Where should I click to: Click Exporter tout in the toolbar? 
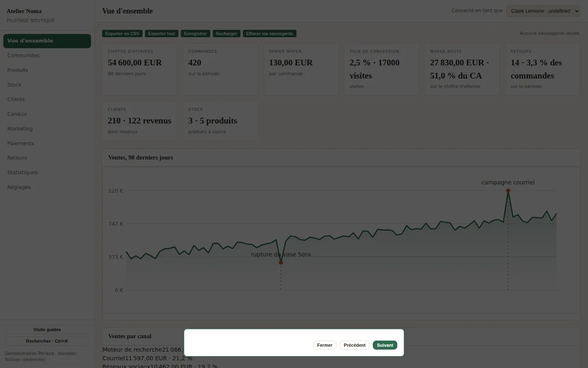(162, 34)
